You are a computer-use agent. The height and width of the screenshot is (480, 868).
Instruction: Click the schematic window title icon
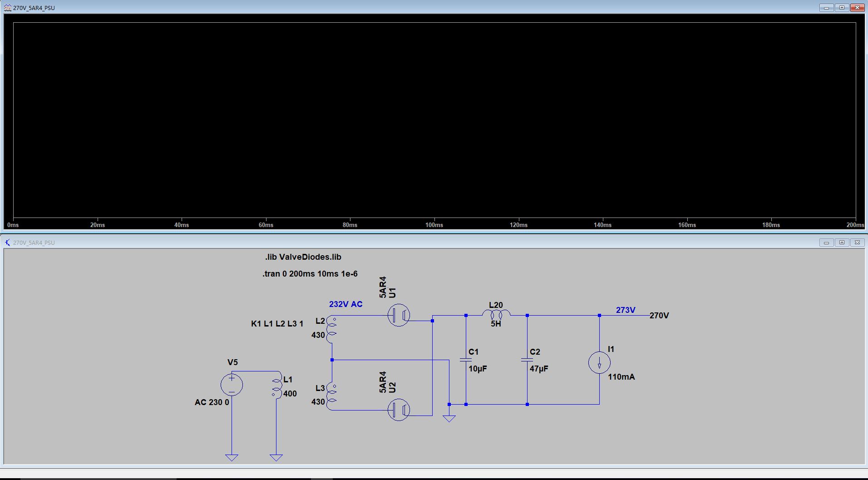click(x=8, y=242)
